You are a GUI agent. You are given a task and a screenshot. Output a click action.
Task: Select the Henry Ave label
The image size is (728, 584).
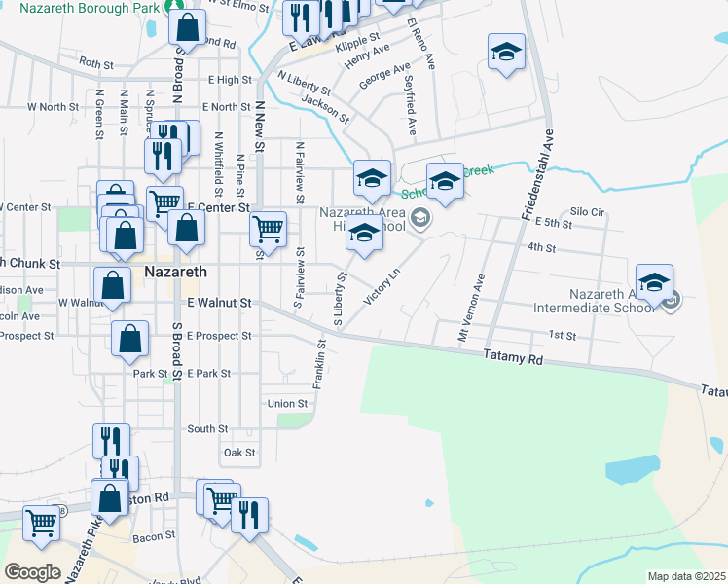coord(367,56)
